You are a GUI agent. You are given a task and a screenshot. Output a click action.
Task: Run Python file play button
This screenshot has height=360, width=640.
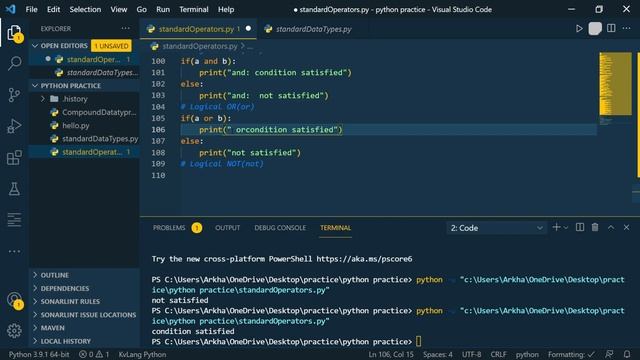[x=579, y=29]
